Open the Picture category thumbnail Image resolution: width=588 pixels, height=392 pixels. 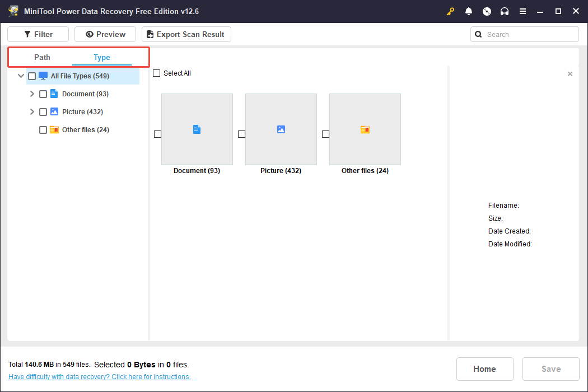(x=281, y=129)
